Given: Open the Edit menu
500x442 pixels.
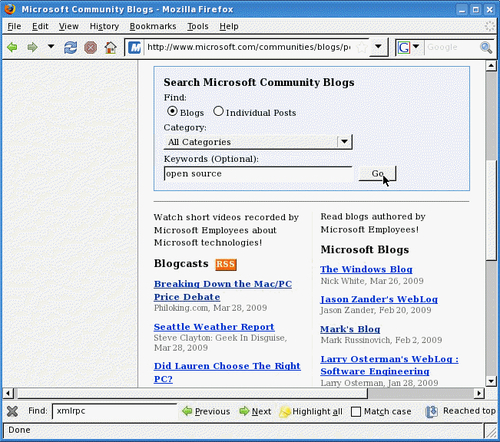Looking at the screenshot, I should point(40,26).
